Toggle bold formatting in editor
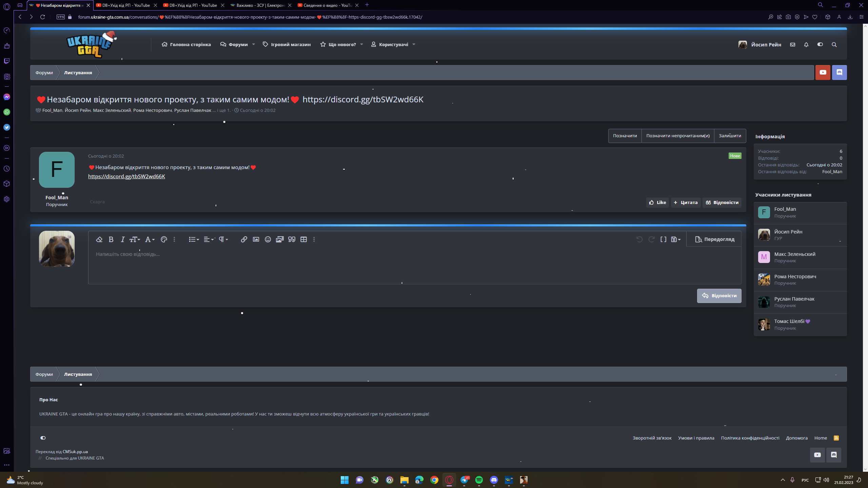Image resolution: width=868 pixels, height=488 pixels. [111, 239]
